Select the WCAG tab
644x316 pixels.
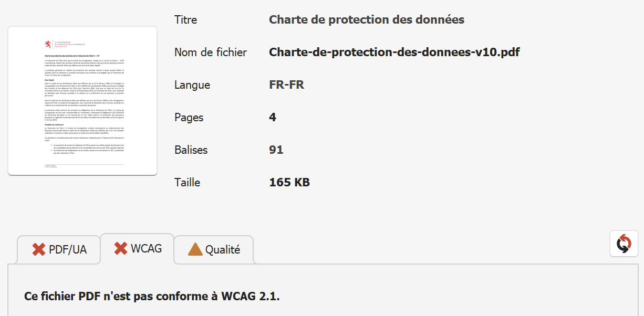pos(137,248)
